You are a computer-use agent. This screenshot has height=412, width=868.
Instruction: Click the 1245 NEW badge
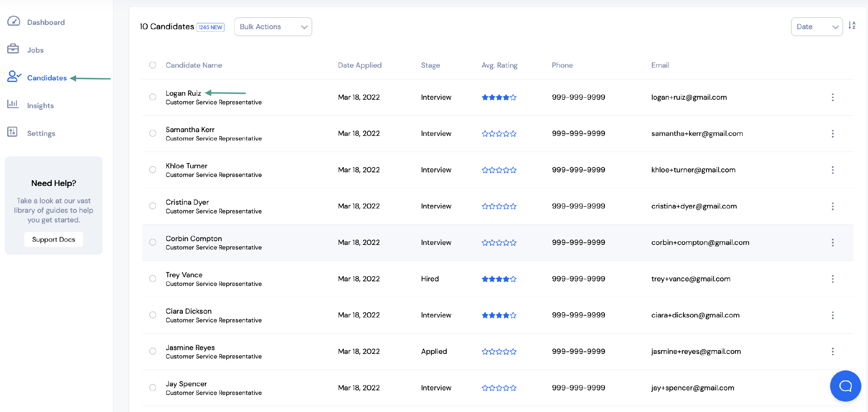coord(210,27)
